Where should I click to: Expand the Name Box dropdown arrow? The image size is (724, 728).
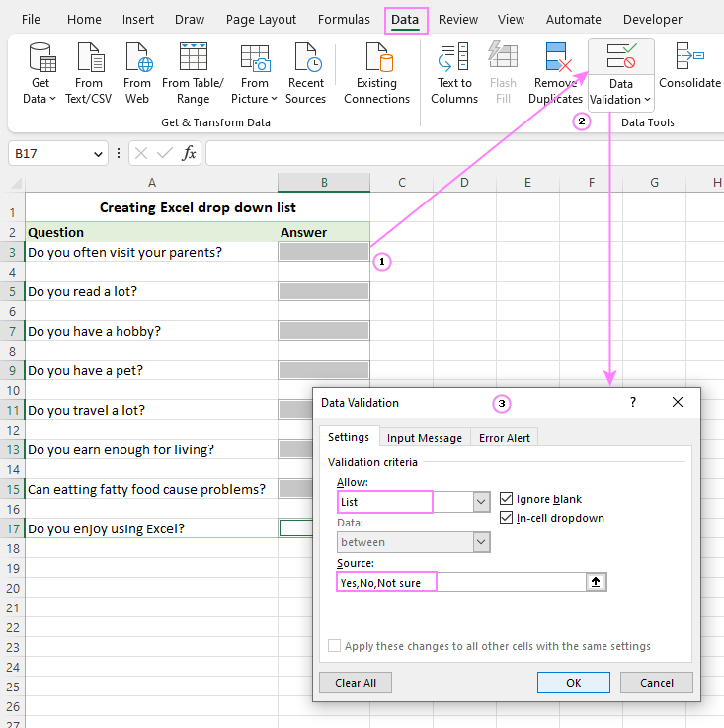pos(98,153)
